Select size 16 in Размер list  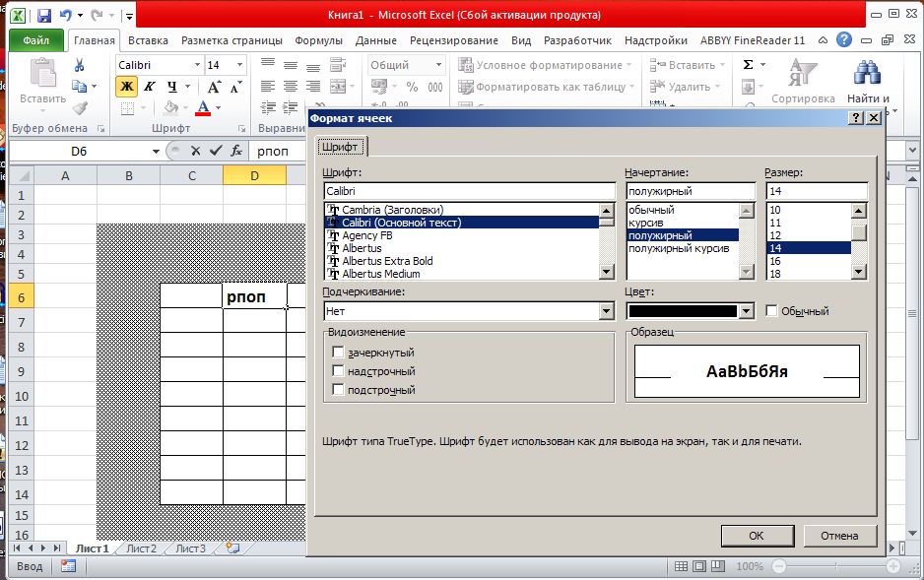pyautogui.click(x=809, y=261)
